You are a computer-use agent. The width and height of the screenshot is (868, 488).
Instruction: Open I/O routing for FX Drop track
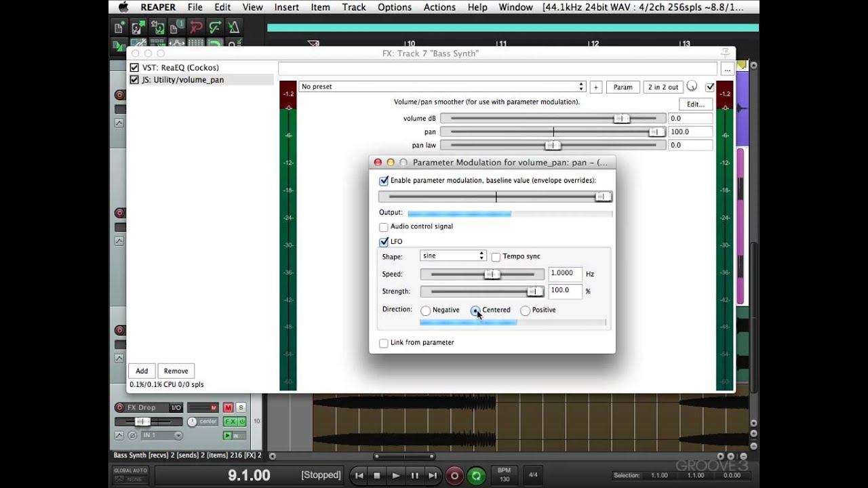[x=176, y=407]
